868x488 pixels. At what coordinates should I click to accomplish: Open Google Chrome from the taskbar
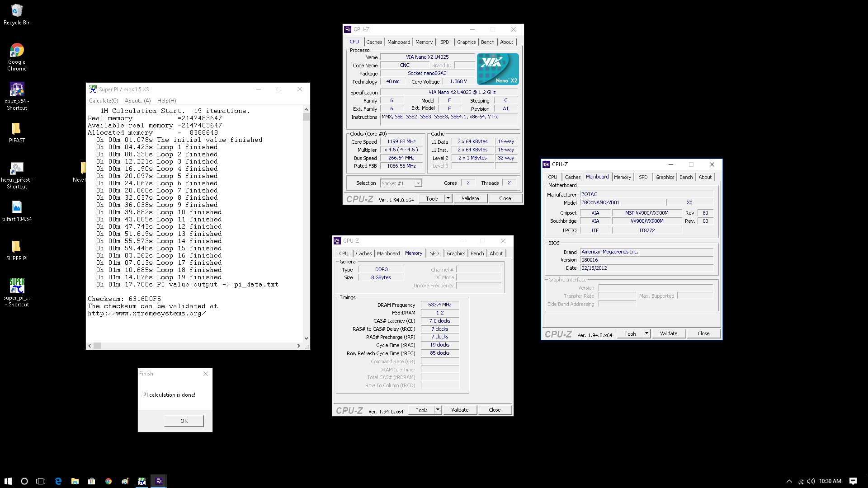[x=108, y=481]
